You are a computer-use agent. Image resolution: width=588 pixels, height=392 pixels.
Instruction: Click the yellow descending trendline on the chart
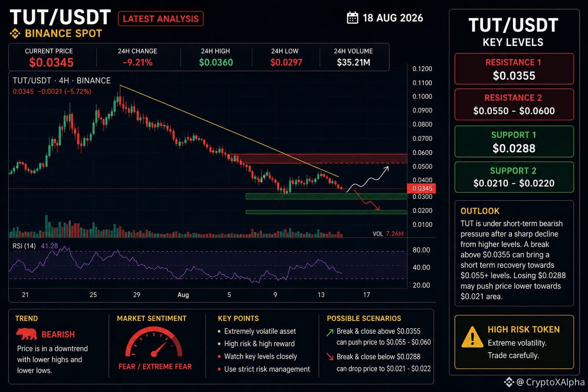pos(229,131)
